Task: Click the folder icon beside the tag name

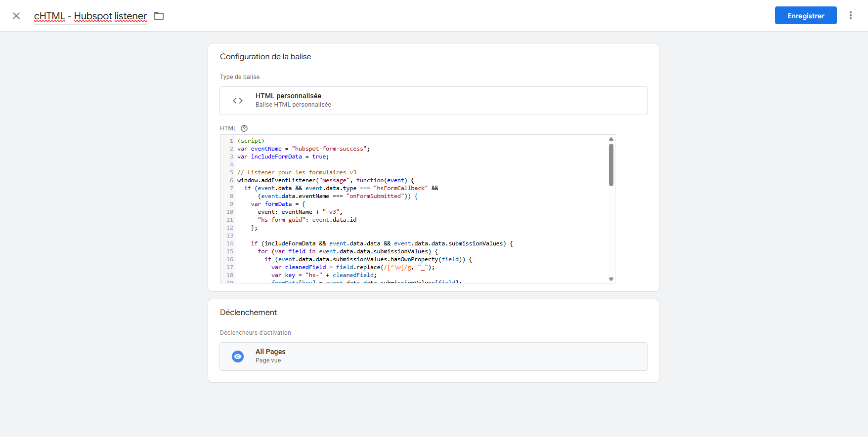Action: (x=159, y=16)
